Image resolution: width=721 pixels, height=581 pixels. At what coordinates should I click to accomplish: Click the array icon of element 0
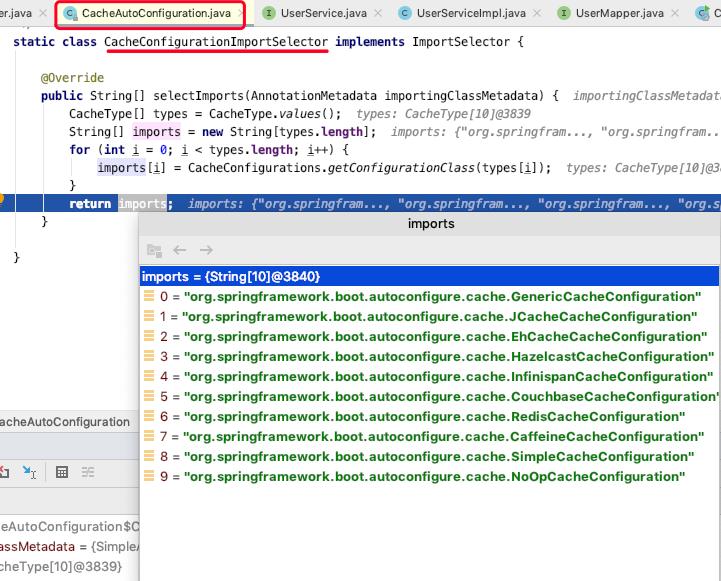(x=148, y=297)
